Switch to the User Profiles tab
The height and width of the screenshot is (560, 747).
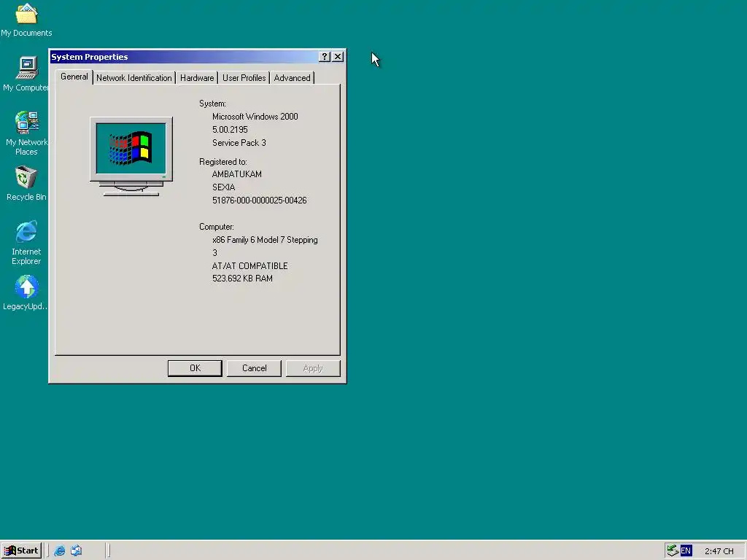[244, 78]
